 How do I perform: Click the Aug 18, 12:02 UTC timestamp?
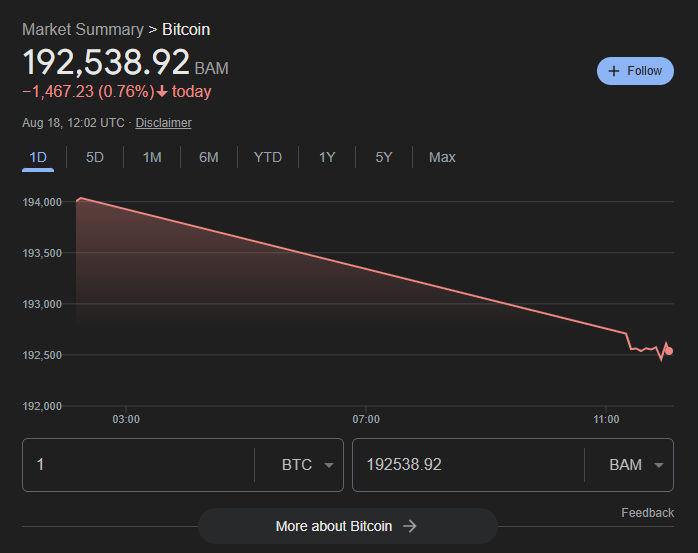[73, 123]
